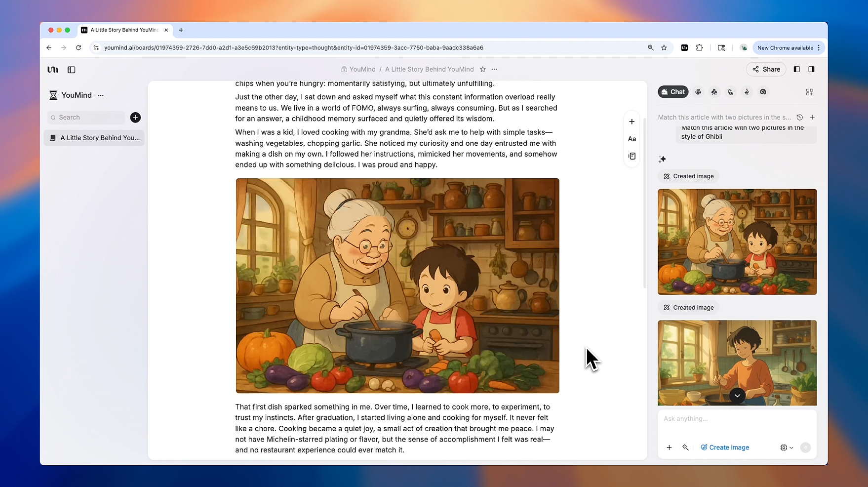
Task: Star the document with the favorite icon
Action: coord(483,69)
